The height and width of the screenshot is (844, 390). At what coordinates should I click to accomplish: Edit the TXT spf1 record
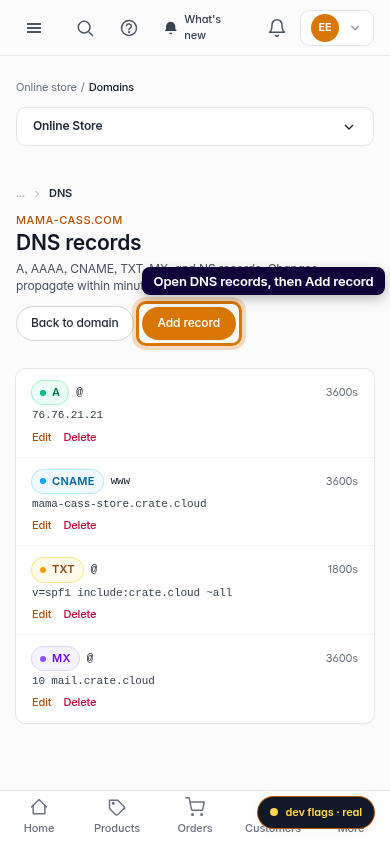point(41,614)
